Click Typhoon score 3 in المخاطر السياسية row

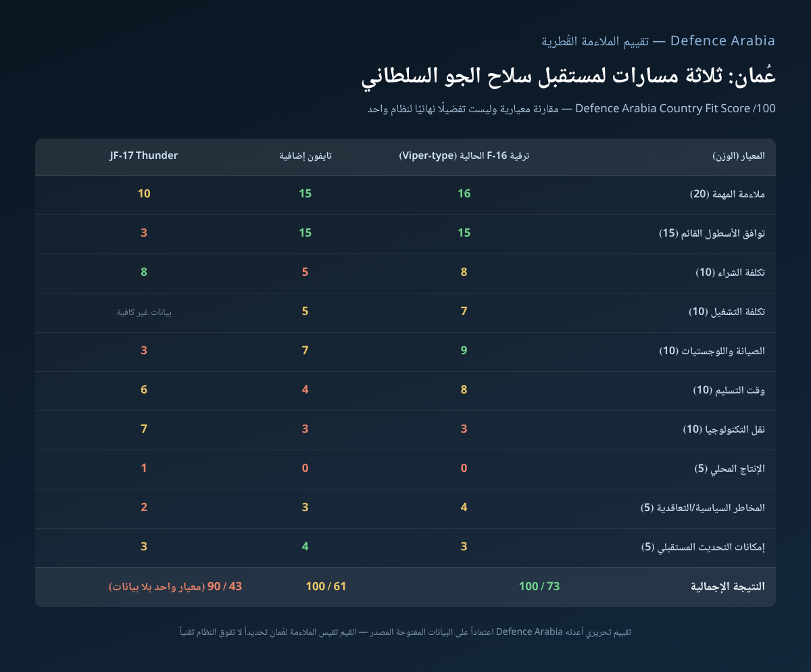click(305, 508)
